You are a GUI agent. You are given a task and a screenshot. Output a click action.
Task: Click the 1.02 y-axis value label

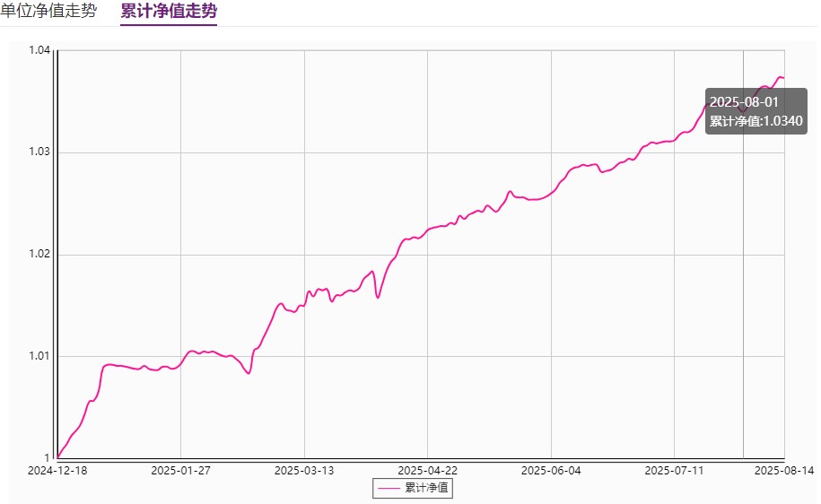point(39,255)
